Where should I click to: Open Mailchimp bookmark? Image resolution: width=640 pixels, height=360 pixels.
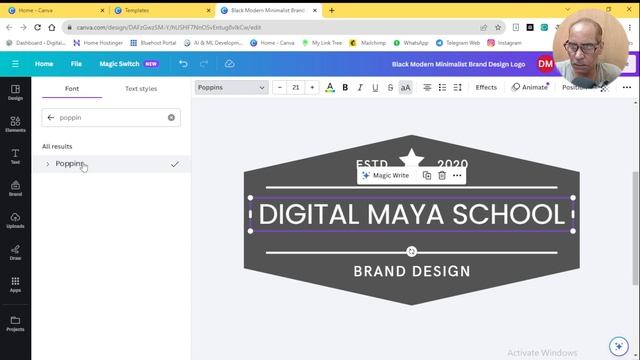point(368,42)
